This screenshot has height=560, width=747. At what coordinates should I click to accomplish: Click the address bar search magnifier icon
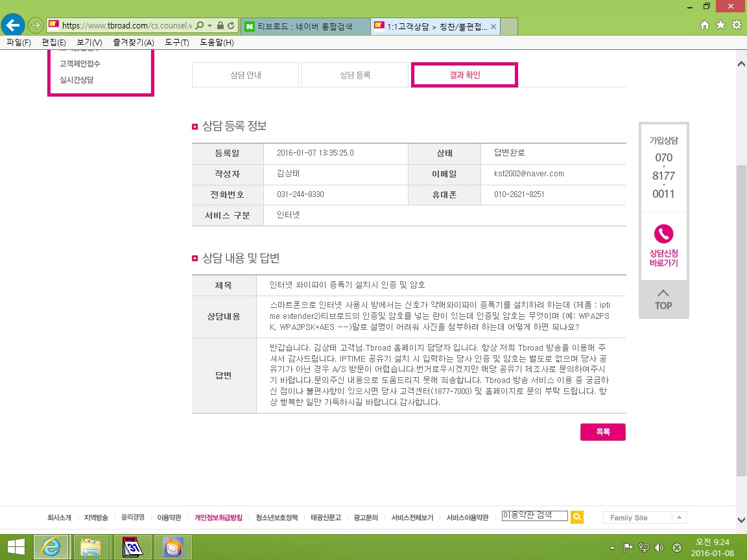tap(200, 25)
